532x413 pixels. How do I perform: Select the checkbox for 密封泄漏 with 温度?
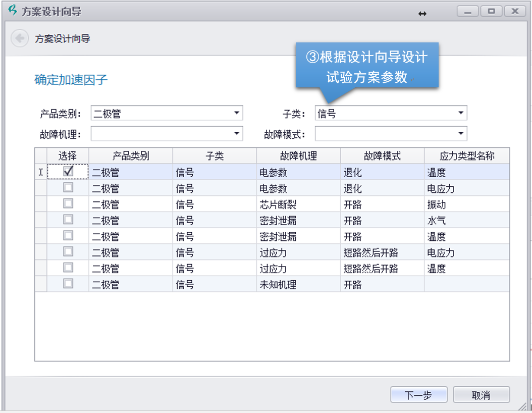tap(68, 235)
